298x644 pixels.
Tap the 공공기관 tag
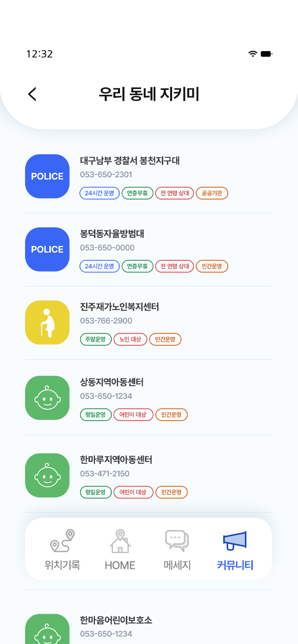(x=212, y=193)
